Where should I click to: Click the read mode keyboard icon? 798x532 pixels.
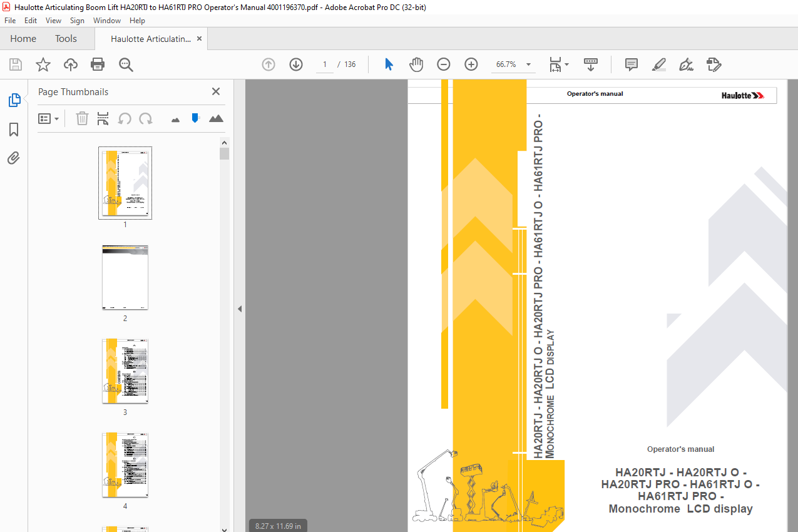click(591, 64)
